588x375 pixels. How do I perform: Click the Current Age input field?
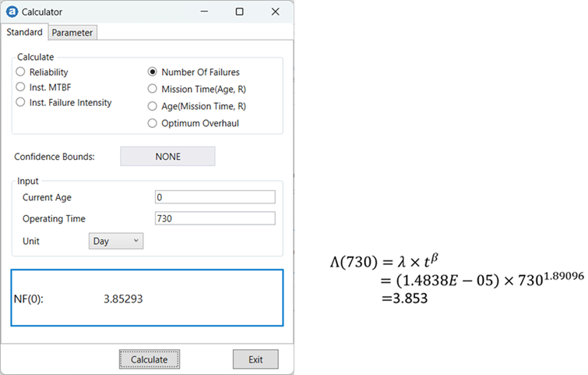pyautogui.click(x=215, y=197)
